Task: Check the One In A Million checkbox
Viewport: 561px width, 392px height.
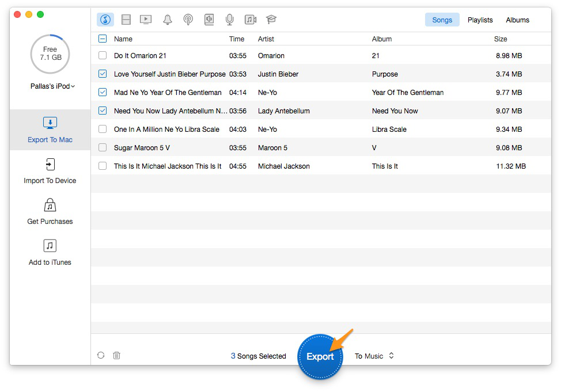Action: click(x=103, y=129)
